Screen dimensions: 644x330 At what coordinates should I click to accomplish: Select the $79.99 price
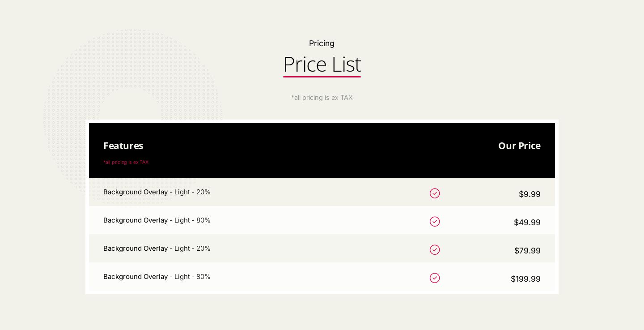(527, 251)
